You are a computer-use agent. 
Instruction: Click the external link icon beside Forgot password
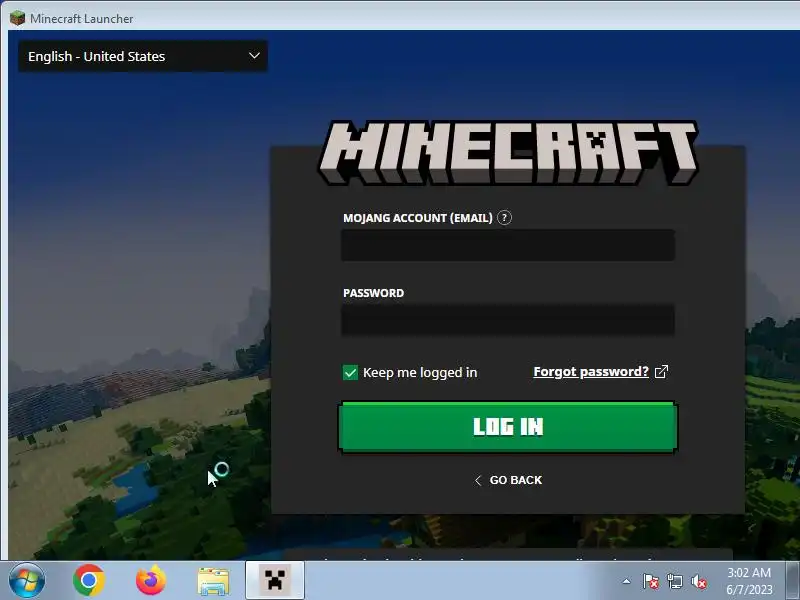point(661,371)
